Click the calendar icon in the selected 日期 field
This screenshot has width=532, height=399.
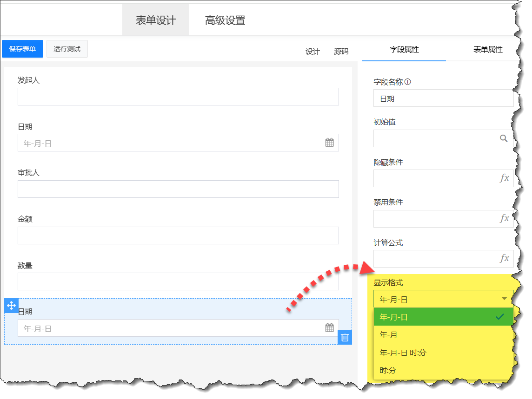coord(329,328)
